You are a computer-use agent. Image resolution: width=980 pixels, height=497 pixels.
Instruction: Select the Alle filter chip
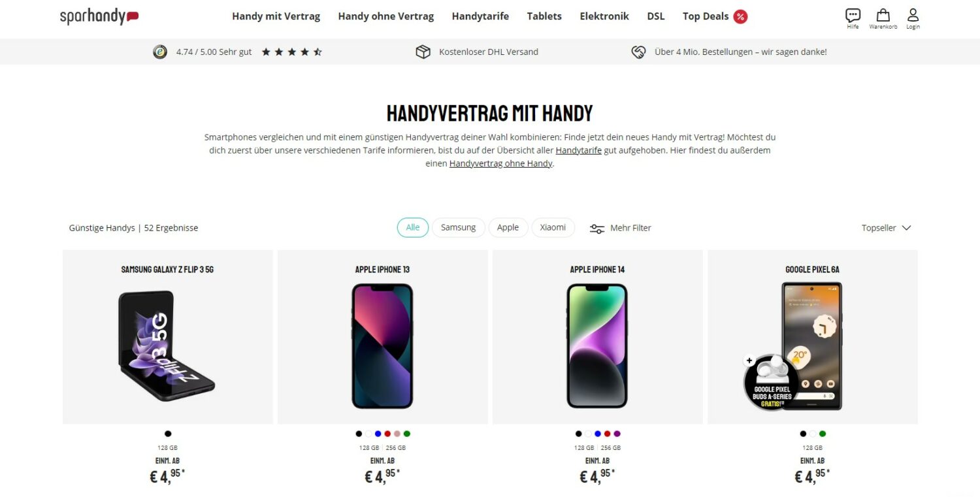pyautogui.click(x=413, y=227)
